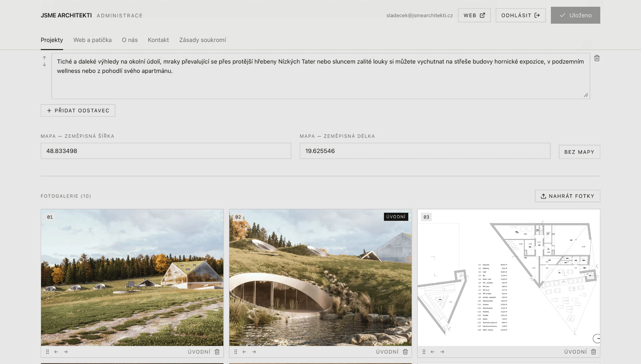
Task: Click into the paragraph text area
Action: pos(320,76)
